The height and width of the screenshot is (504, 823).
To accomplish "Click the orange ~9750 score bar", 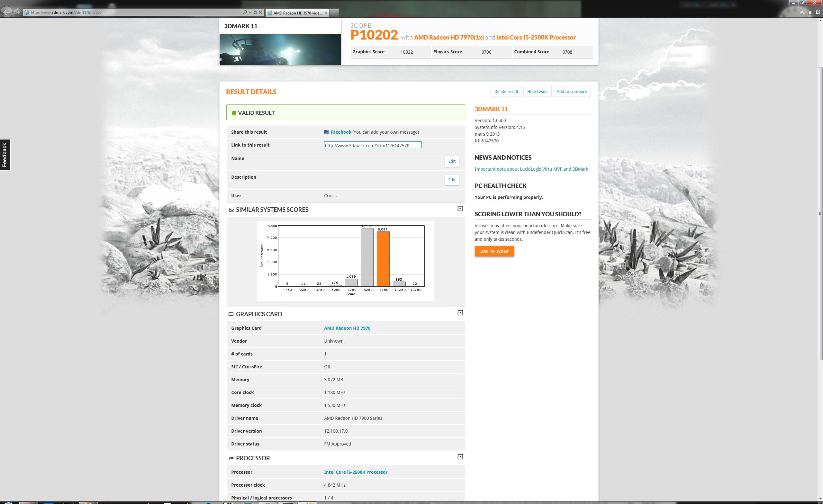I will 383,259.
